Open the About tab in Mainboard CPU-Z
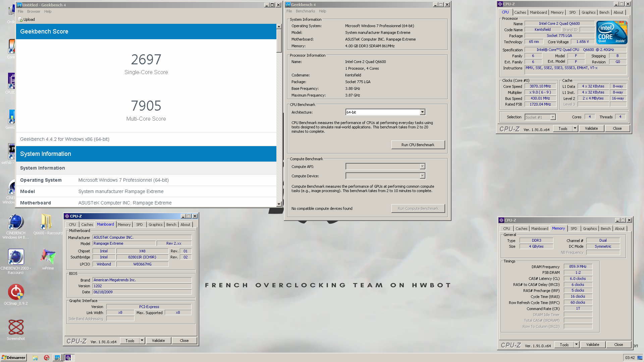The image size is (644, 362). (x=185, y=225)
